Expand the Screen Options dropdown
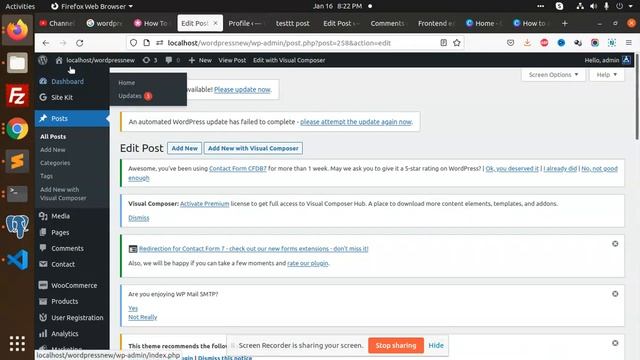Viewport: 640px width, 360px height. [x=553, y=75]
